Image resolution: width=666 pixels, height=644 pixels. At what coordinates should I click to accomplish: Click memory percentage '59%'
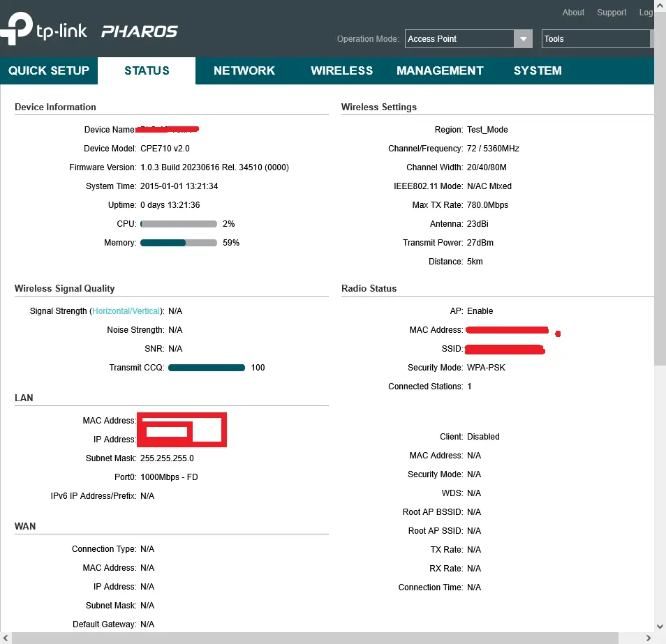[x=231, y=243]
